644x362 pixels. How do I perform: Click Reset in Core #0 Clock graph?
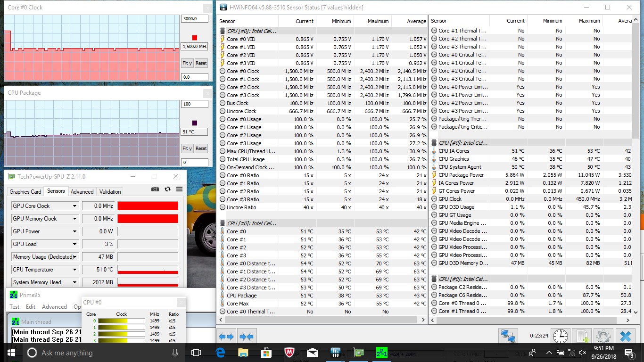click(x=201, y=63)
